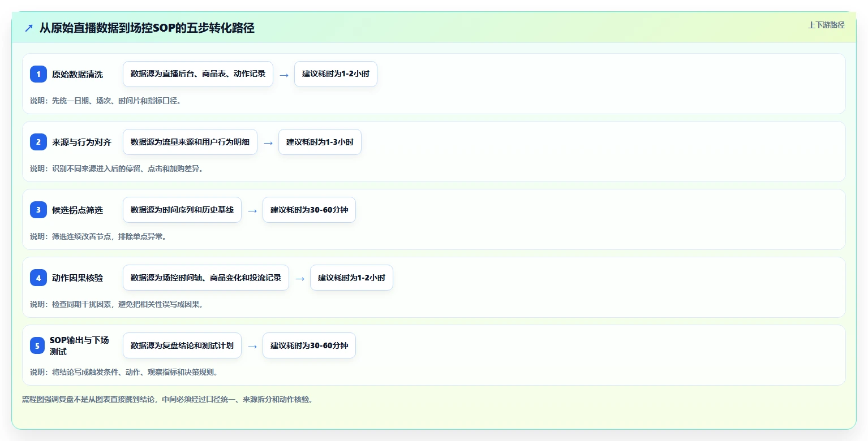Select the 来源与行为对齐 step name
Screen dimensions: 868x441
point(82,142)
